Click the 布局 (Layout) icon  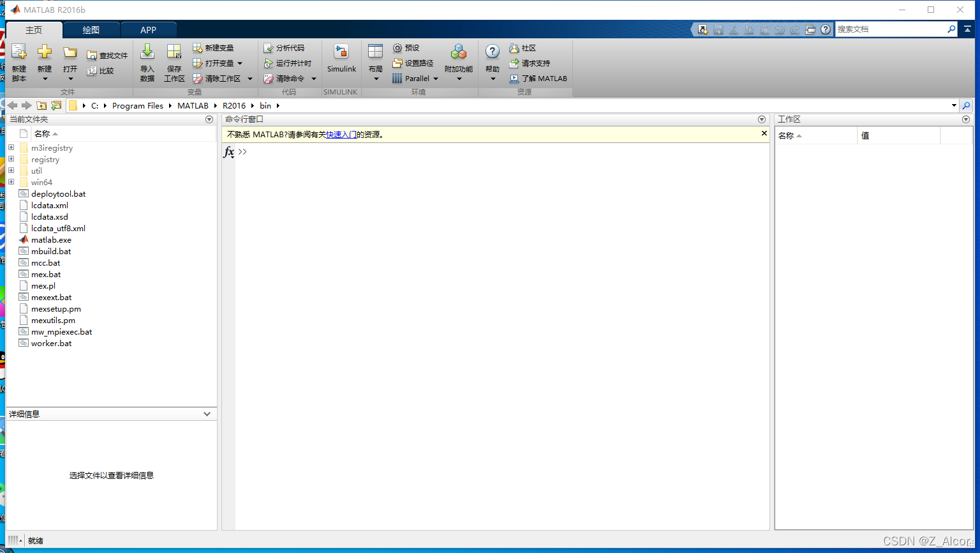(376, 52)
